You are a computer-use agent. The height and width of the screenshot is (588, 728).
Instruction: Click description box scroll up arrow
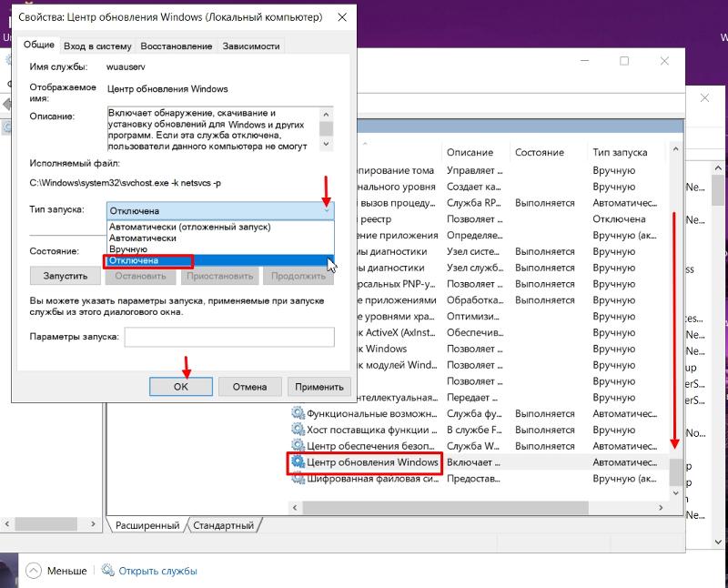coord(327,114)
